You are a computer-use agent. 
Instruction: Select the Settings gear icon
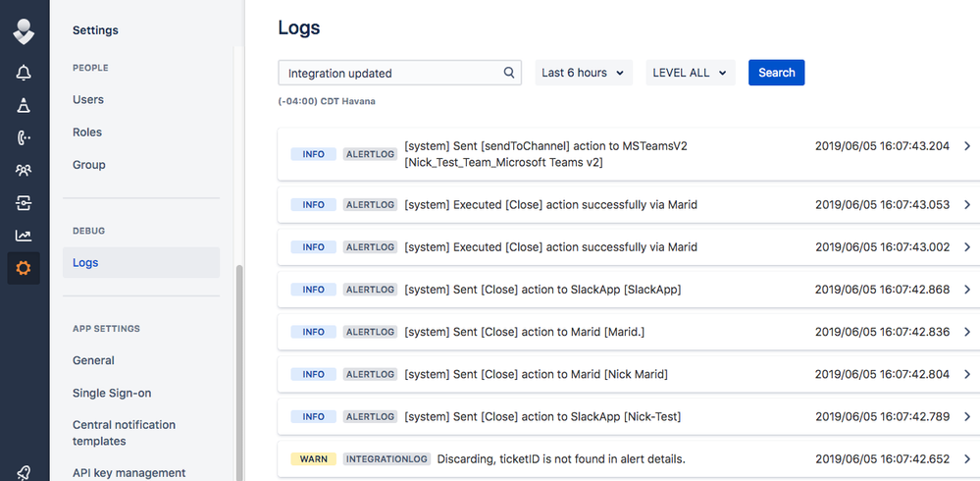click(24, 268)
